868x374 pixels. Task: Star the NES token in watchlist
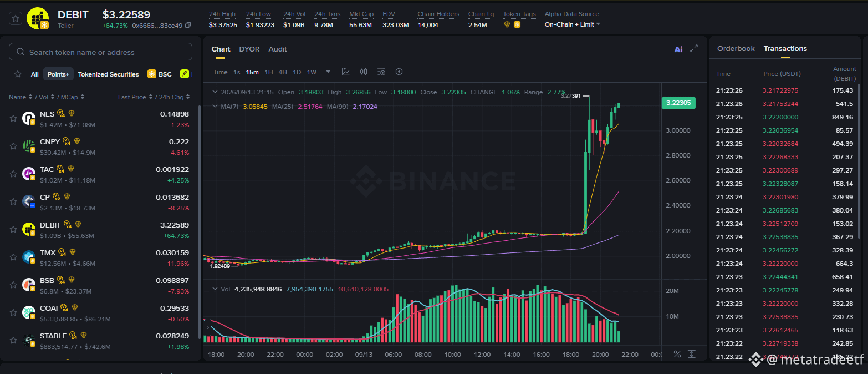tap(13, 118)
